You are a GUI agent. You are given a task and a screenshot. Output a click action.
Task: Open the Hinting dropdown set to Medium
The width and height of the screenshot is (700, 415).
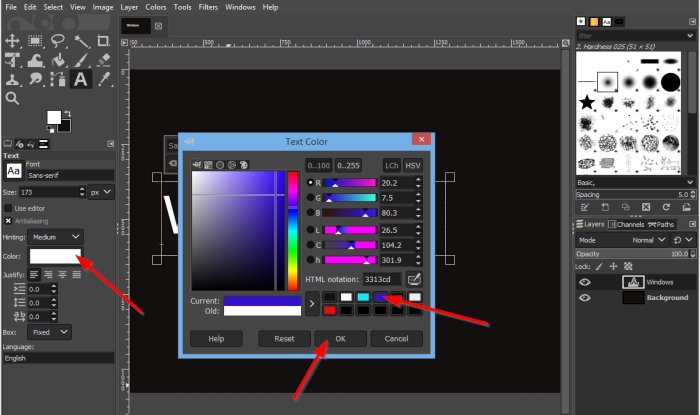click(56, 237)
